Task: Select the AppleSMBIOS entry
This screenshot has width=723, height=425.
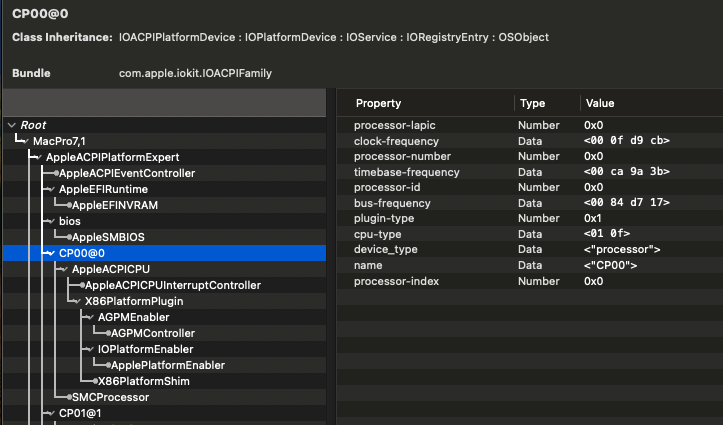Action: tap(108, 237)
